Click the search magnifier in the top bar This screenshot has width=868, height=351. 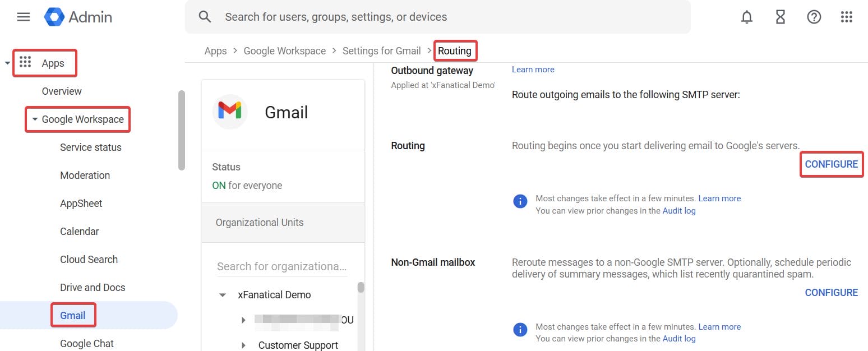point(205,17)
